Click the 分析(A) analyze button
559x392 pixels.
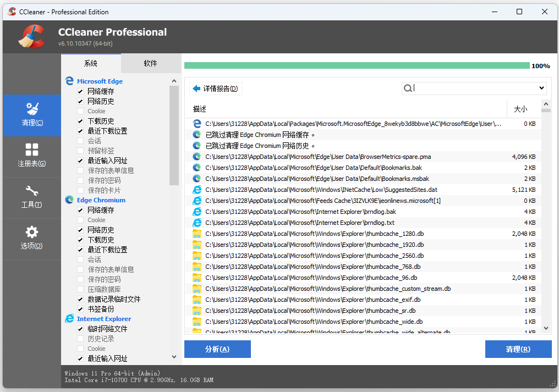(x=217, y=349)
